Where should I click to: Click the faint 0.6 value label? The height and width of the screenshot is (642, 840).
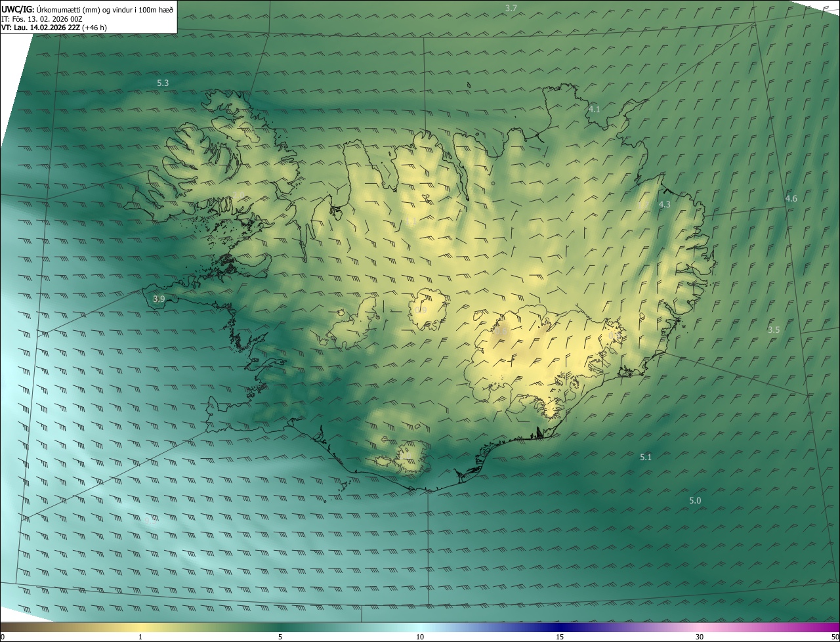[500, 332]
